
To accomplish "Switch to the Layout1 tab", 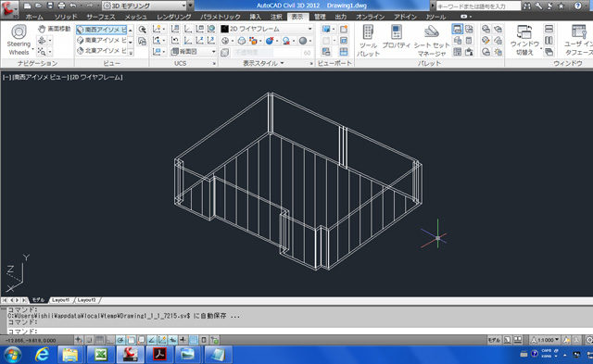I will pyautogui.click(x=60, y=300).
